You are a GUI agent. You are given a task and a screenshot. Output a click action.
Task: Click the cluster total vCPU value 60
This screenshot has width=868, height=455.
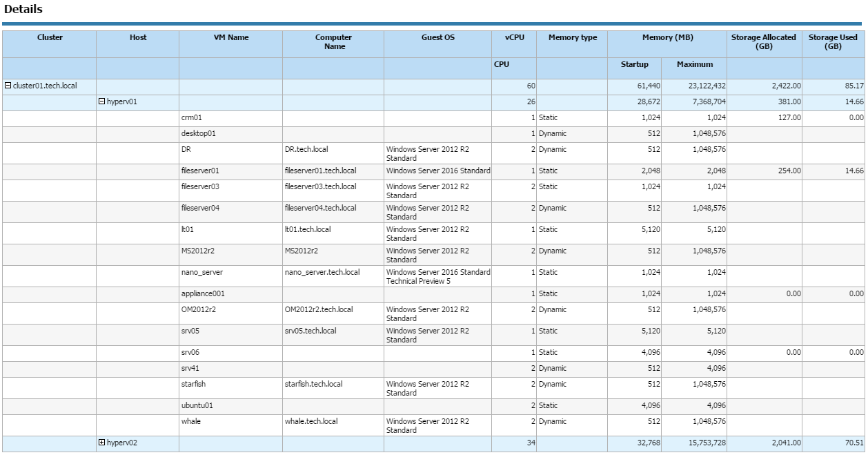pyautogui.click(x=531, y=86)
